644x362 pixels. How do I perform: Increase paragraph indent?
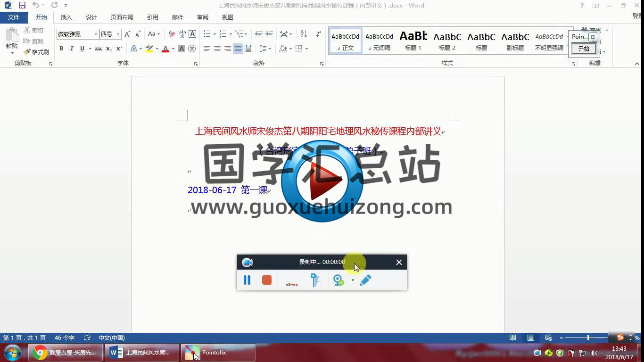[x=269, y=34]
